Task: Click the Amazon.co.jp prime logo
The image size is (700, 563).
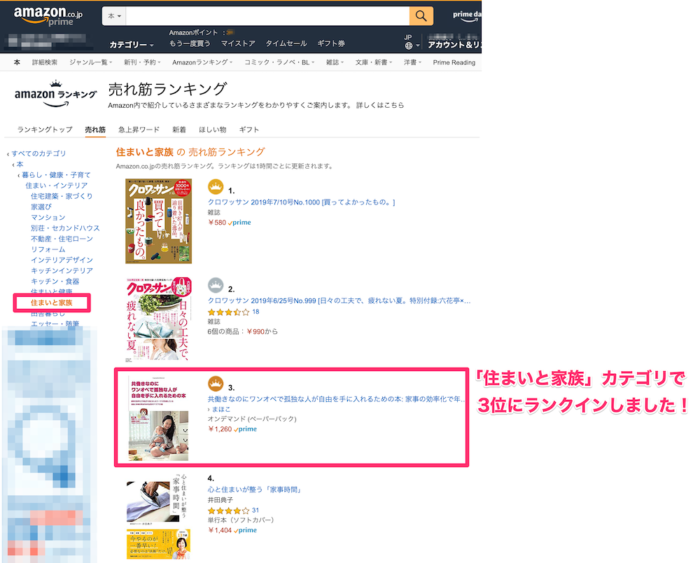Action: click(48, 16)
